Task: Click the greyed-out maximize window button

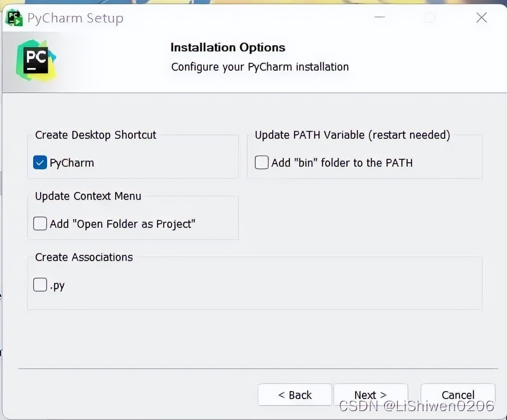Action: coord(430,17)
